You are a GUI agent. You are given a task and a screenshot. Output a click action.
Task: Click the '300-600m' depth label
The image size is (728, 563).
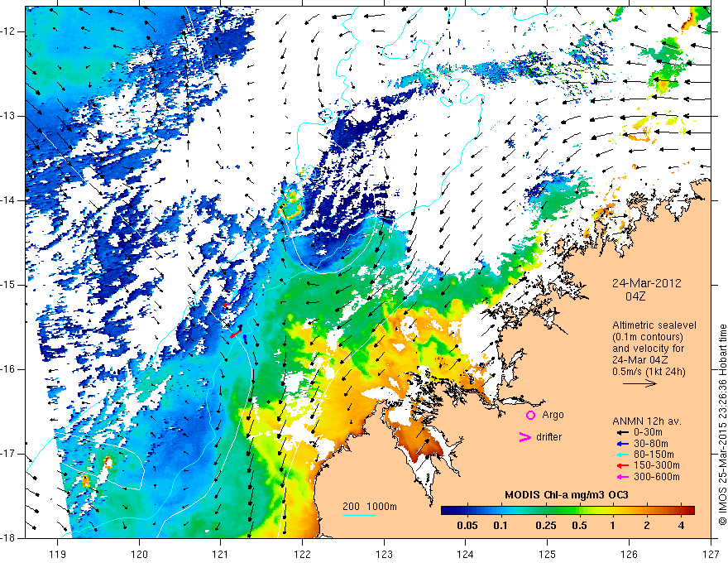tap(656, 477)
